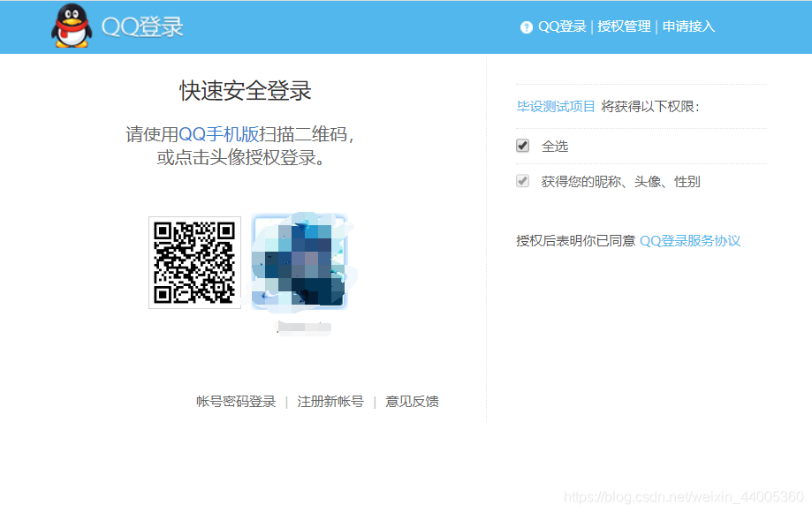Image resolution: width=812 pixels, height=513 pixels.
Task: Toggle the 全选 checkbox
Action: [522, 146]
